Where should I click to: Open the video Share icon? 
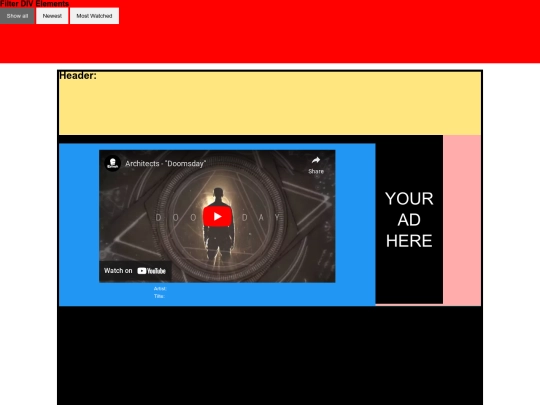tap(316, 165)
